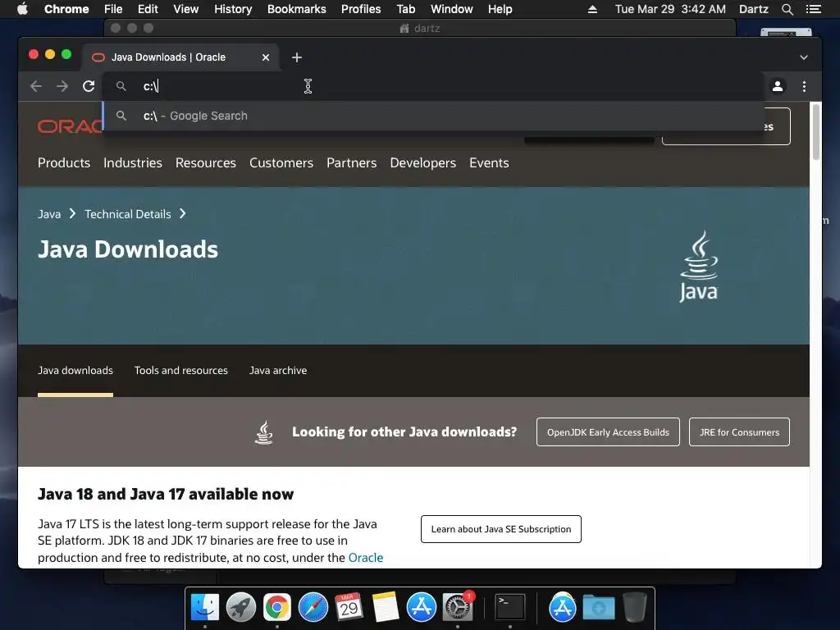The height and width of the screenshot is (630, 840).
Task: Open the Trash in the Dock
Action: tap(635, 607)
